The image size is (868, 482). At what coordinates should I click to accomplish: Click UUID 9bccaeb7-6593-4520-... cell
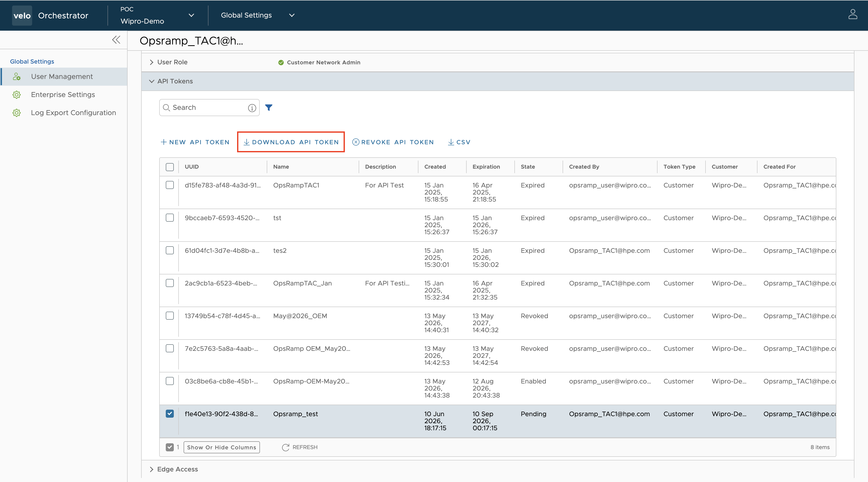[222, 218]
